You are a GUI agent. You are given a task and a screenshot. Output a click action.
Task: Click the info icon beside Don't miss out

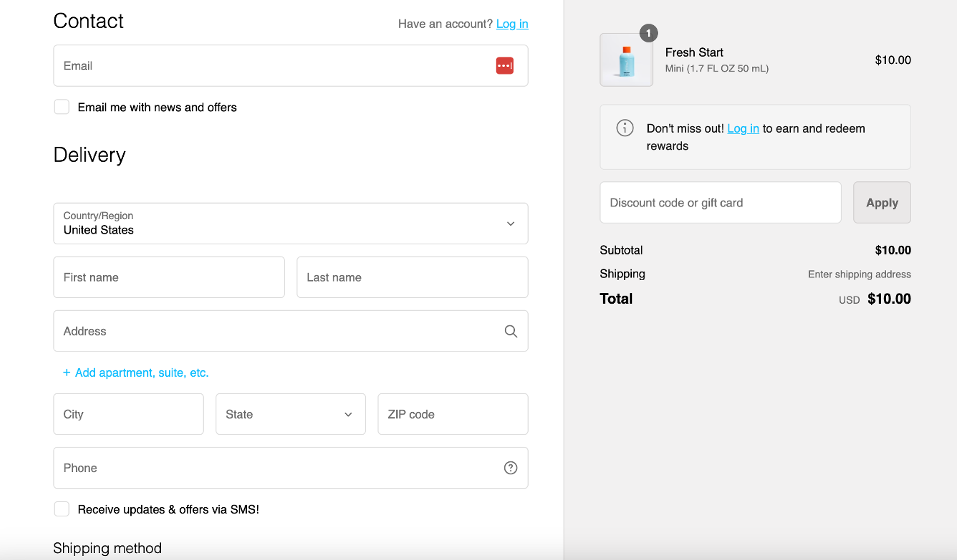click(624, 128)
